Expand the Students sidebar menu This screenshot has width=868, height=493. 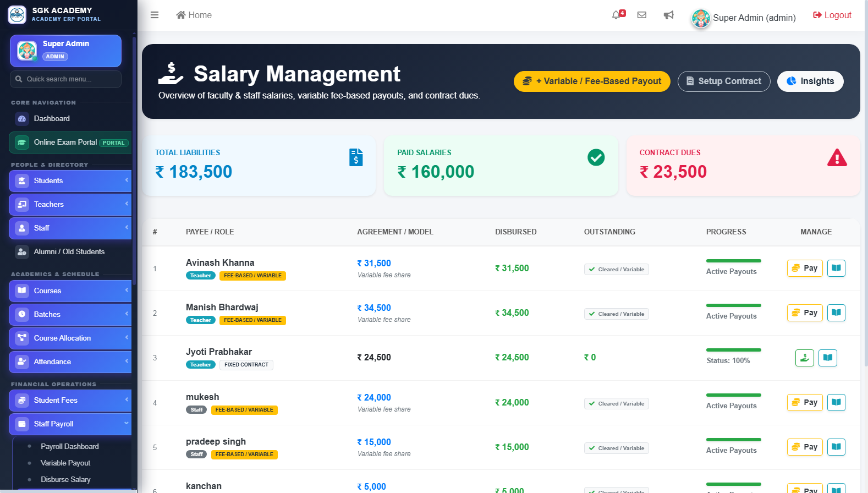[x=70, y=180]
